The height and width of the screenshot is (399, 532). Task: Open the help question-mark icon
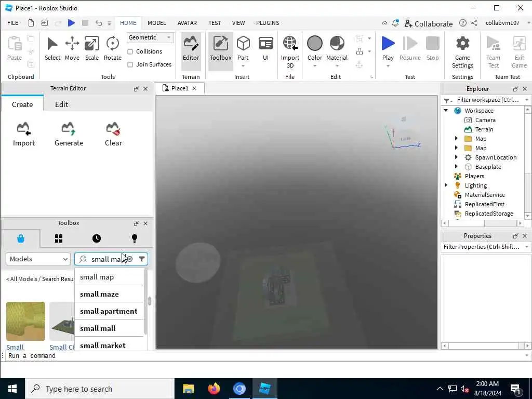pyautogui.click(x=463, y=23)
